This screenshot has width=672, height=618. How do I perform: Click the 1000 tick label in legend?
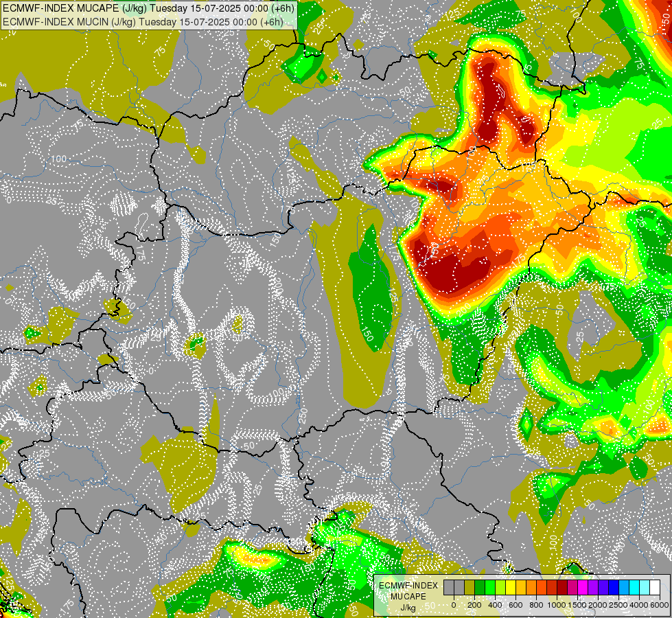pos(557,605)
